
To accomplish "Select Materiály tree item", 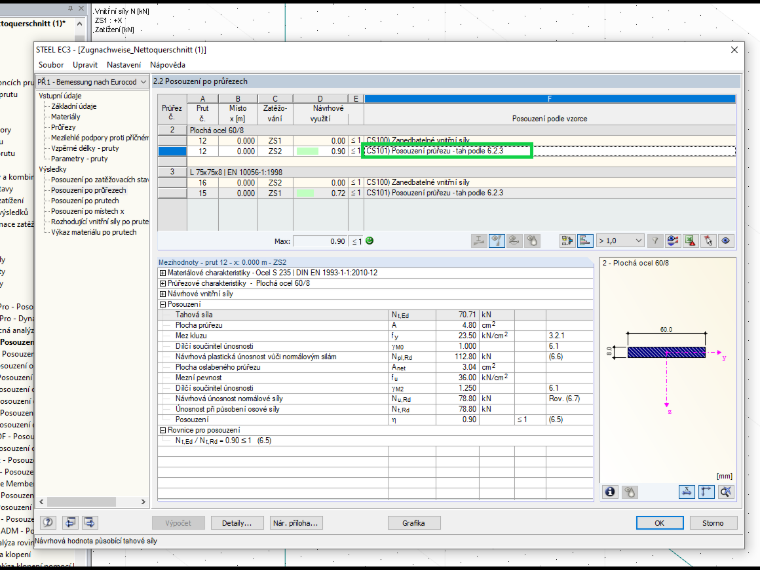I will coord(65,117).
